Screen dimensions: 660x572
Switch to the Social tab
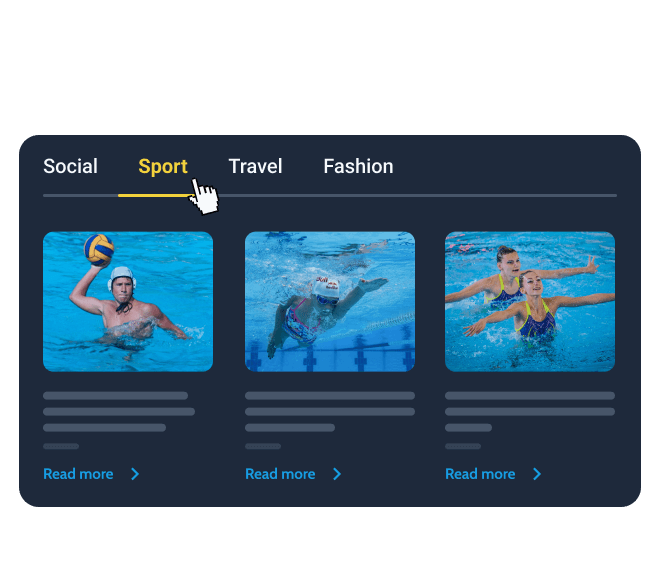click(70, 166)
